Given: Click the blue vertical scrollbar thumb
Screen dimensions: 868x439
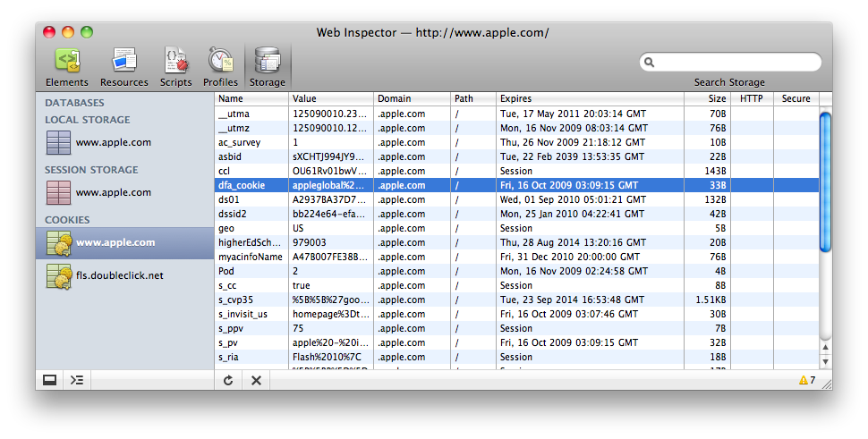Looking at the screenshot, I should click(x=825, y=182).
